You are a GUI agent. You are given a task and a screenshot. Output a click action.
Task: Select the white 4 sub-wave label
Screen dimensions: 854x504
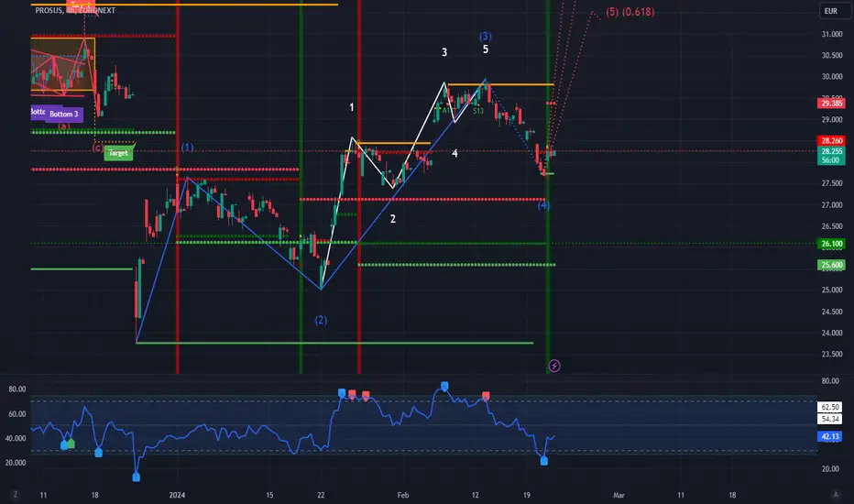[x=454, y=154]
